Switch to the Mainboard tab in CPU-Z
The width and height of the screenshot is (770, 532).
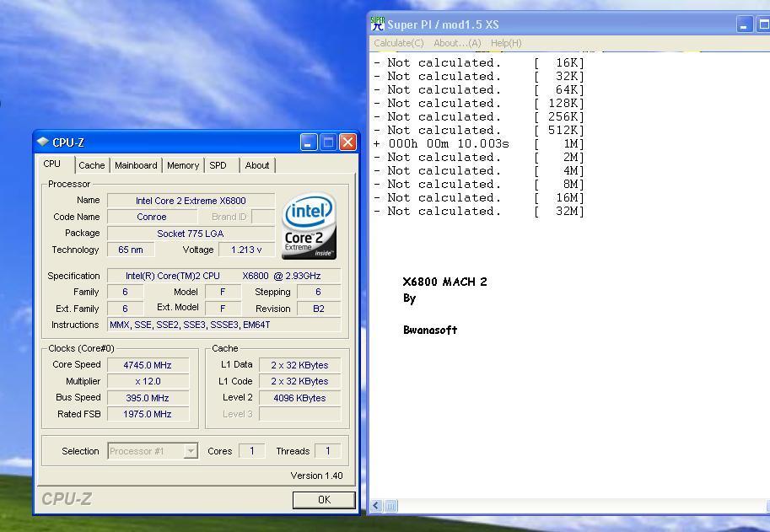click(136, 165)
